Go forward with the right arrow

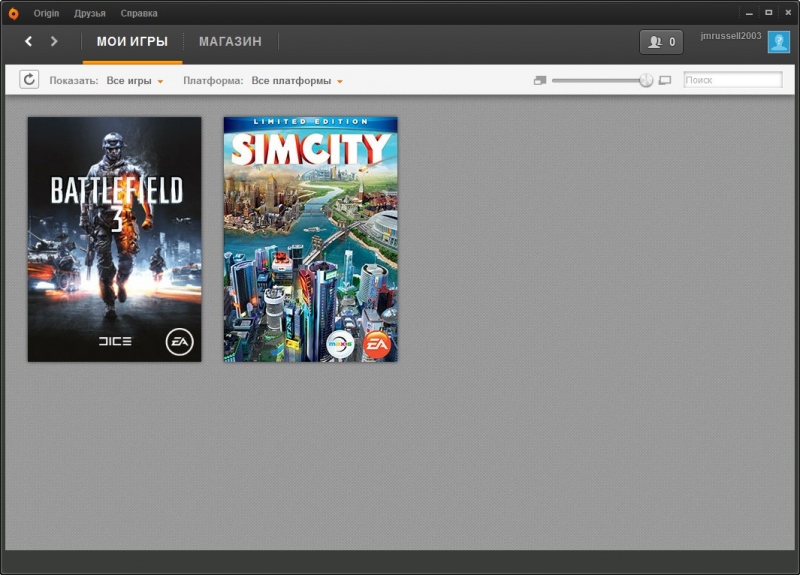coord(54,41)
